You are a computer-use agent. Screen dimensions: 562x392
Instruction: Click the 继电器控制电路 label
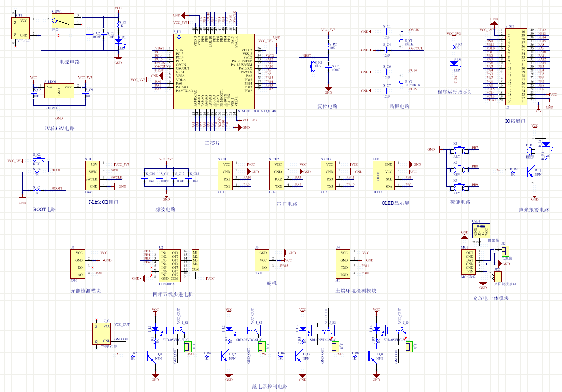270,386
